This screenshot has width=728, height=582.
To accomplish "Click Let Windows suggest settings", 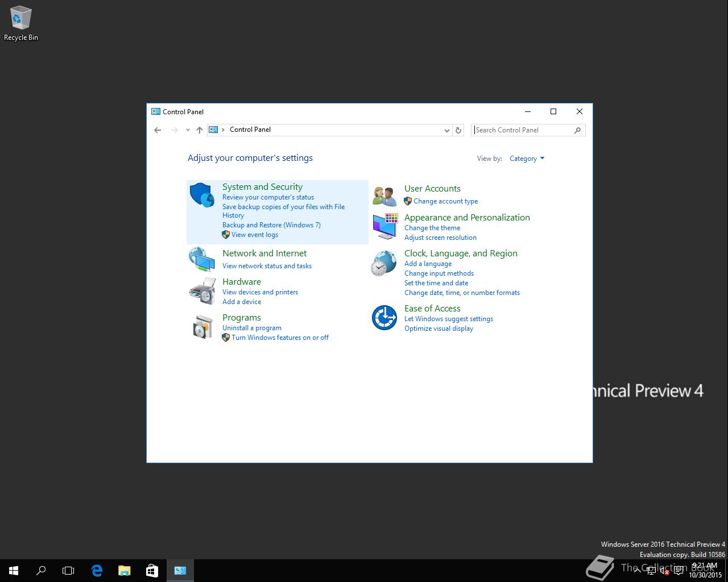I will point(449,319).
